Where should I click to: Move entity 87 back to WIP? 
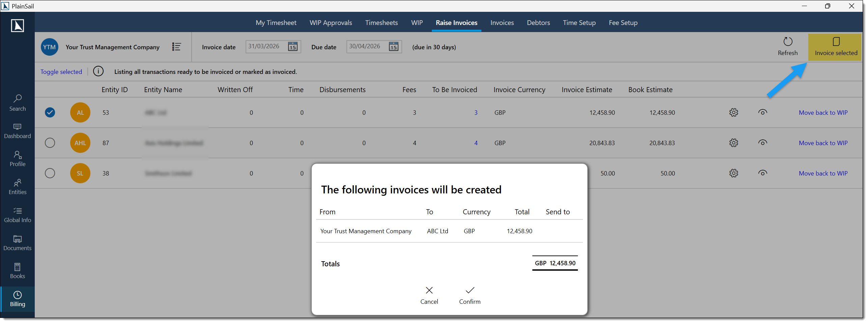pos(823,142)
